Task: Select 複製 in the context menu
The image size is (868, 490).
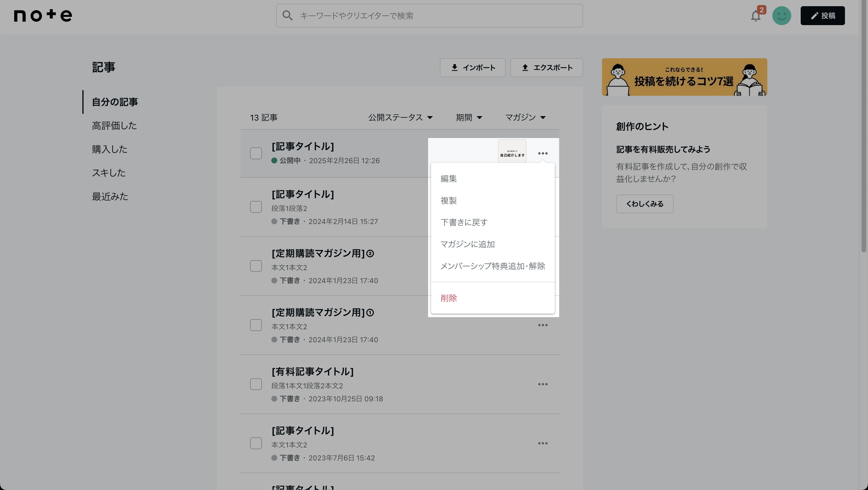Action: pyautogui.click(x=493, y=200)
